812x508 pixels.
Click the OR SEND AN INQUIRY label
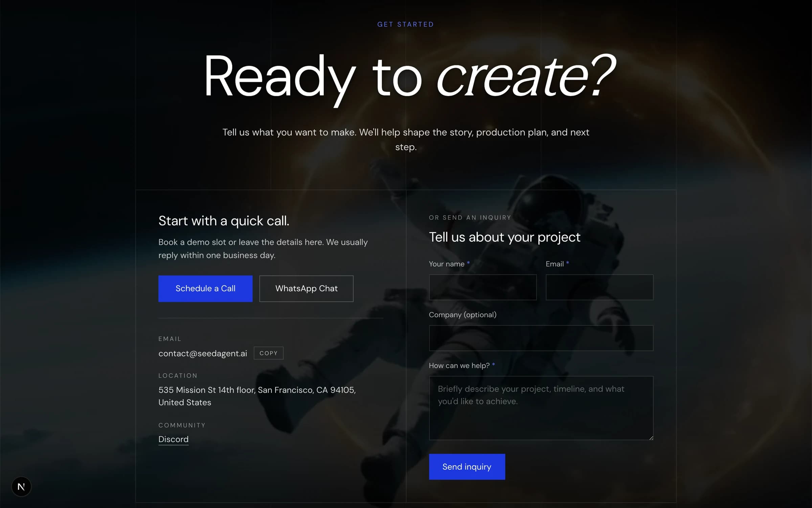pyautogui.click(x=470, y=218)
